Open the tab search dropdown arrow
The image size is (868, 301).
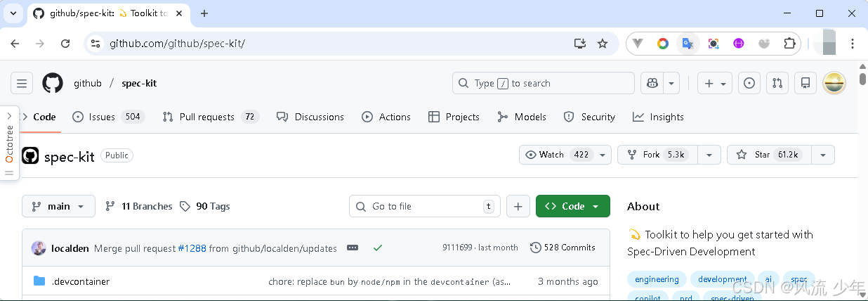click(13, 13)
